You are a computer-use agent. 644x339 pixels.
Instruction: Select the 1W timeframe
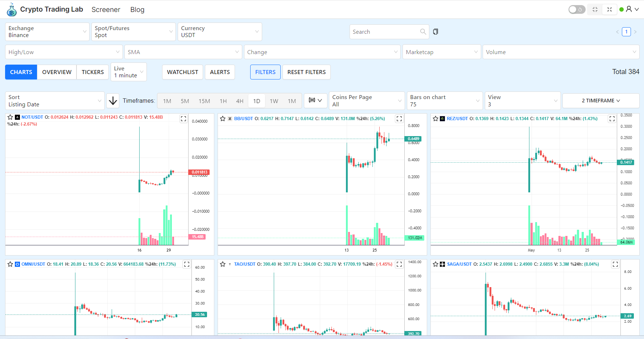pyautogui.click(x=274, y=101)
